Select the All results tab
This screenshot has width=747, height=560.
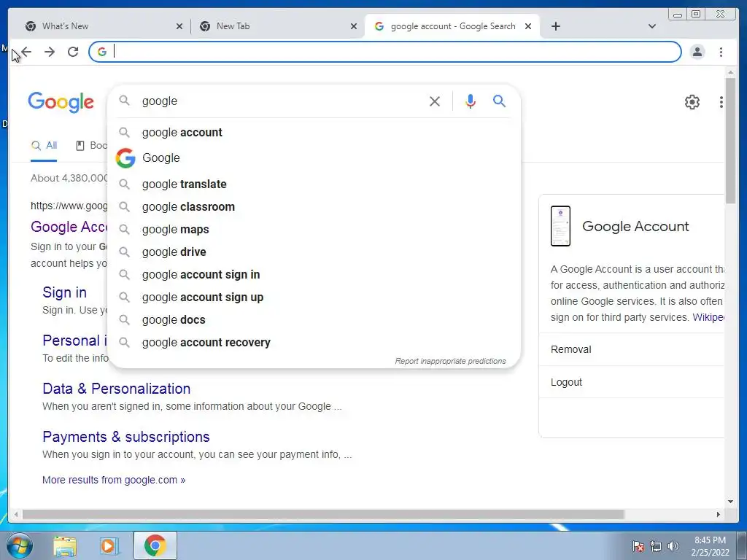[x=44, y=146]
